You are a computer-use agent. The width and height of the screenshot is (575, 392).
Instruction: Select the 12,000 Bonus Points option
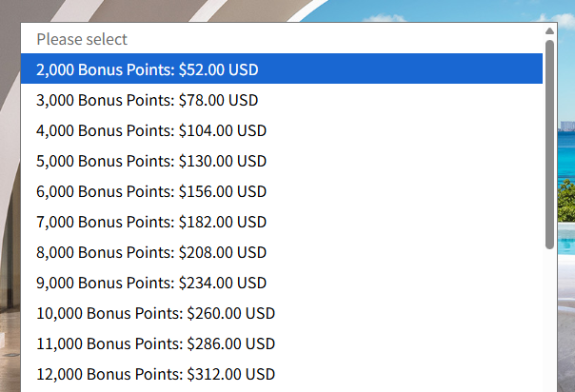[x=155, y=374]
